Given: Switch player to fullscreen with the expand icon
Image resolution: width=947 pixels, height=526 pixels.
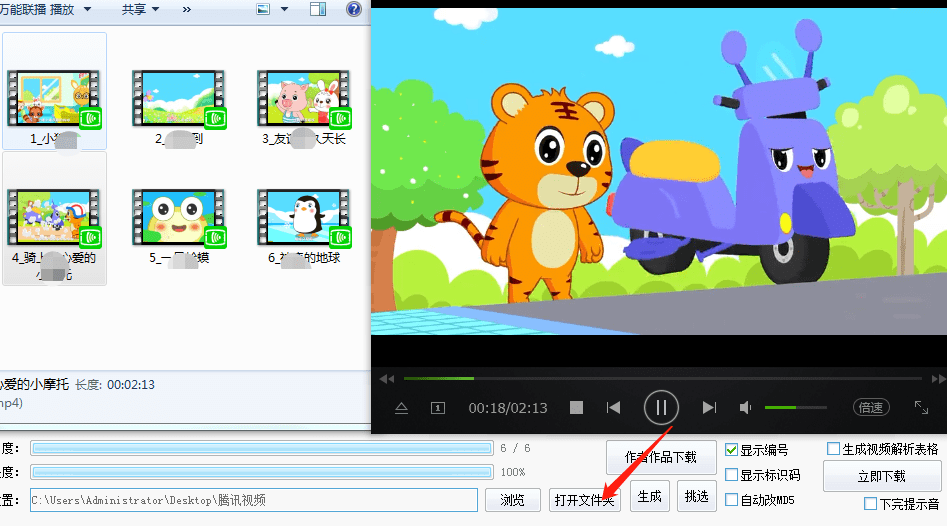Looking at the screenshot, I should [921, 408].
